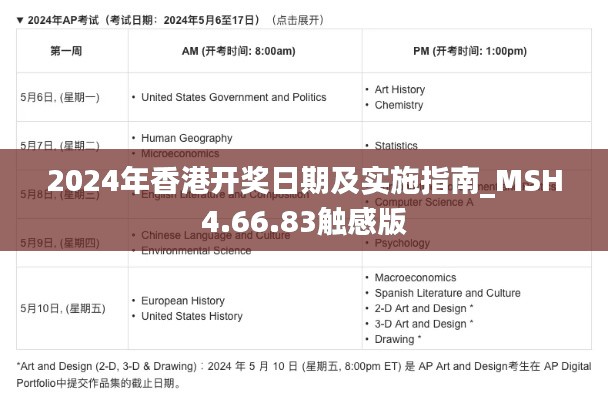The width and height of the screenshot is (608, 400).
Task: Click Spanish Literature and Culture entry
Action: pyautogui.click(x=447, y=293)
